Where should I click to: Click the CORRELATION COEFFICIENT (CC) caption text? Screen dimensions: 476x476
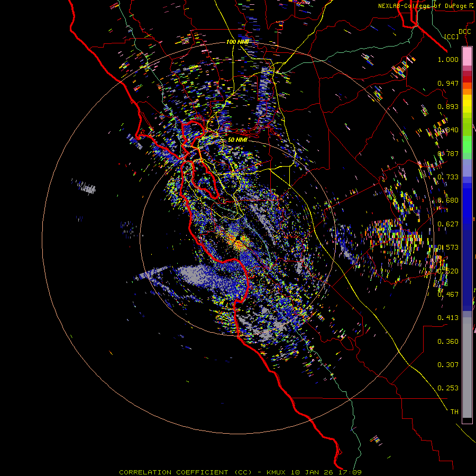[x=186, y=472]
